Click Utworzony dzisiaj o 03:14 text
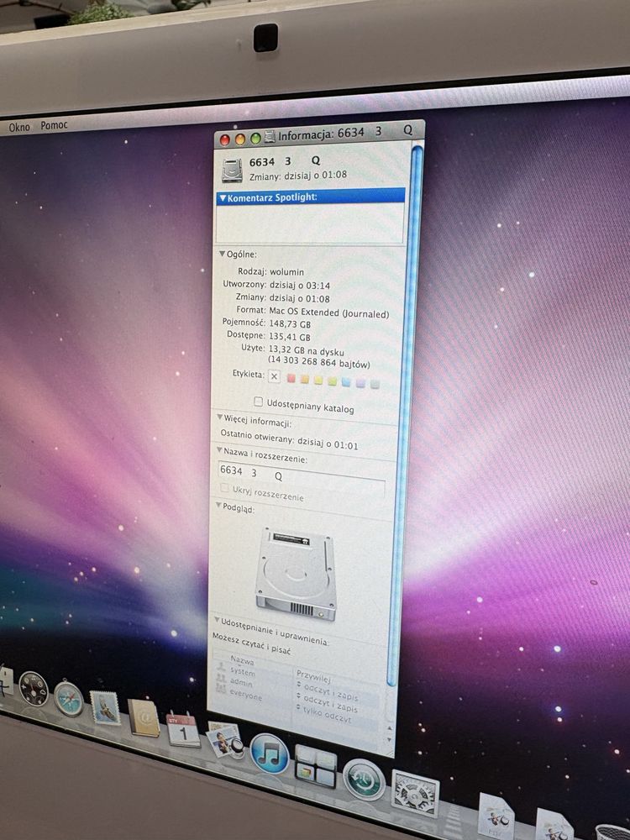 click(x=276, y=285)
